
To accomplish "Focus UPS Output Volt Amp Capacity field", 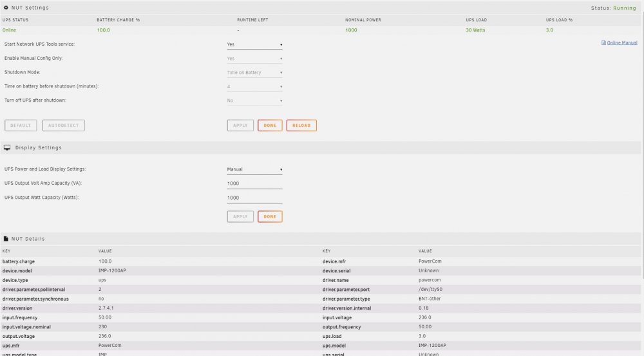I will 254,183.
